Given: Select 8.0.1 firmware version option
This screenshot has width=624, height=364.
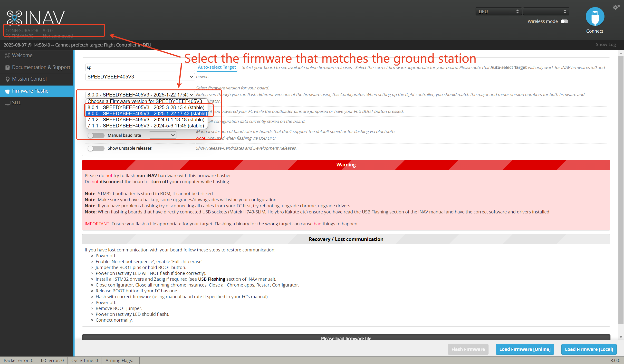Looking at the screenshot, I should [x=146, y=107].
